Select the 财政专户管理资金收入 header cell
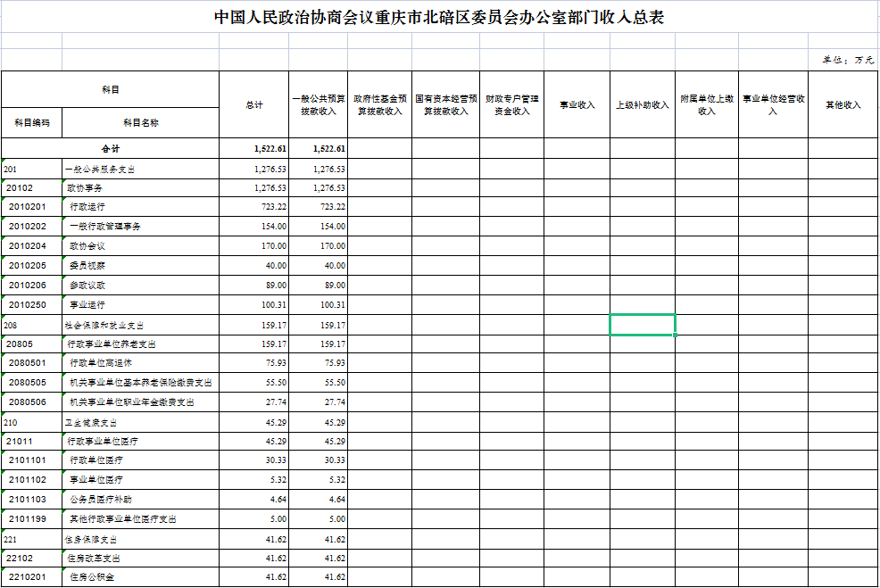 [511, 104]
